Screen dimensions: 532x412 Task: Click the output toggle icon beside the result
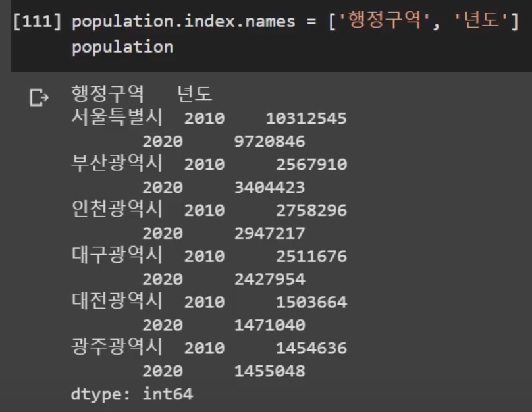click(40, 97)
